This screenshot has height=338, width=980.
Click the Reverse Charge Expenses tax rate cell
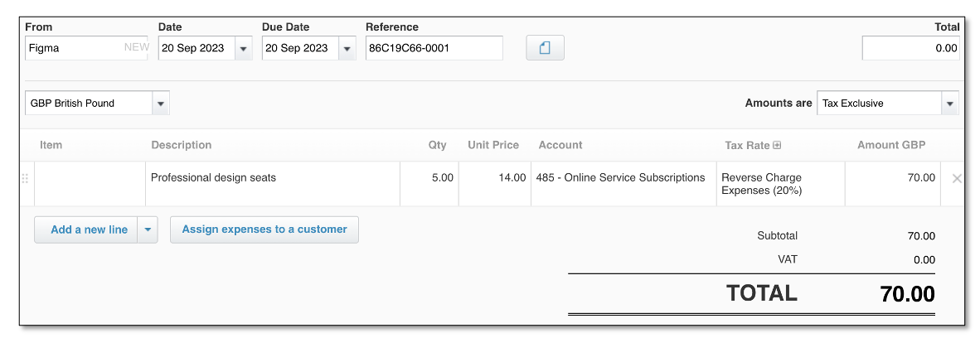tap(781, 184)
